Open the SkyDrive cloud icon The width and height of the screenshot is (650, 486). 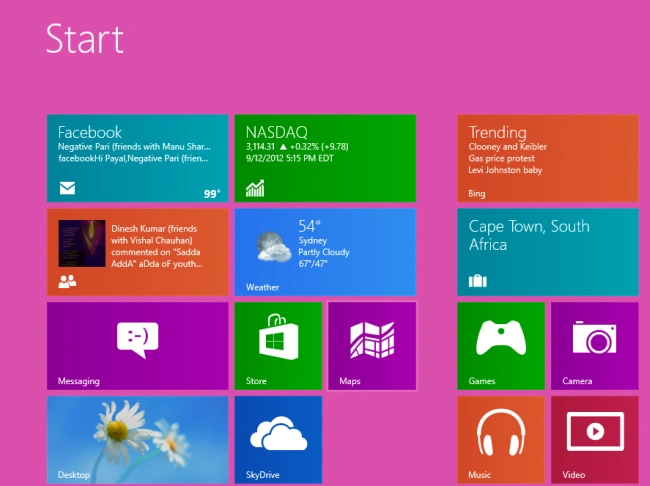coord(279,433)
